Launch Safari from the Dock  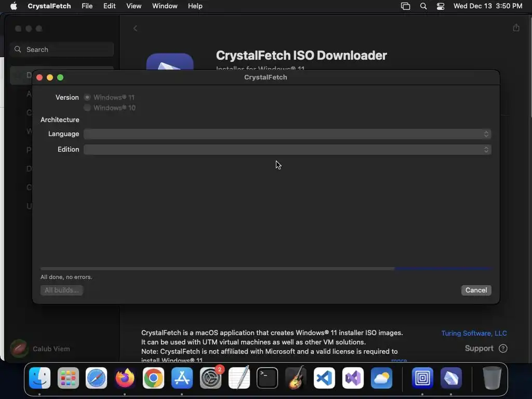[x=96, y=378]
